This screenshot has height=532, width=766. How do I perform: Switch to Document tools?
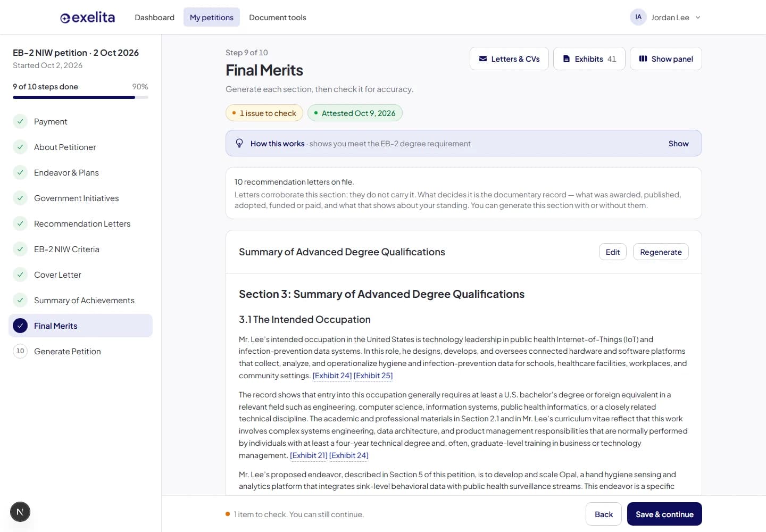[278, 18]
